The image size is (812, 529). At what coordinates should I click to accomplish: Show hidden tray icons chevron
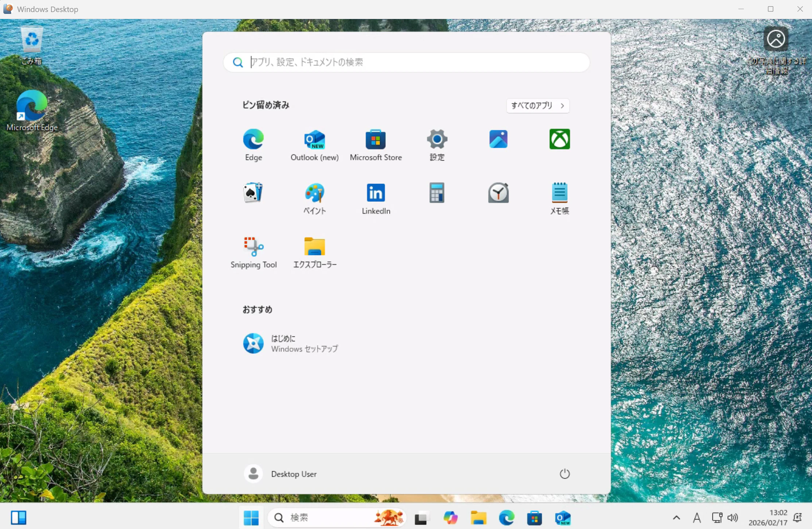[676, 517]
